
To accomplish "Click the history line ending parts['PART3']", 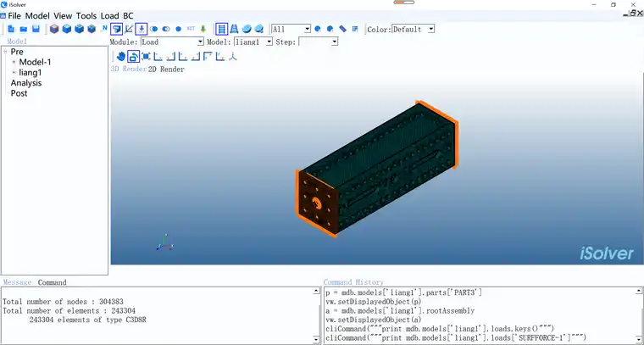I will pos(403,292).
